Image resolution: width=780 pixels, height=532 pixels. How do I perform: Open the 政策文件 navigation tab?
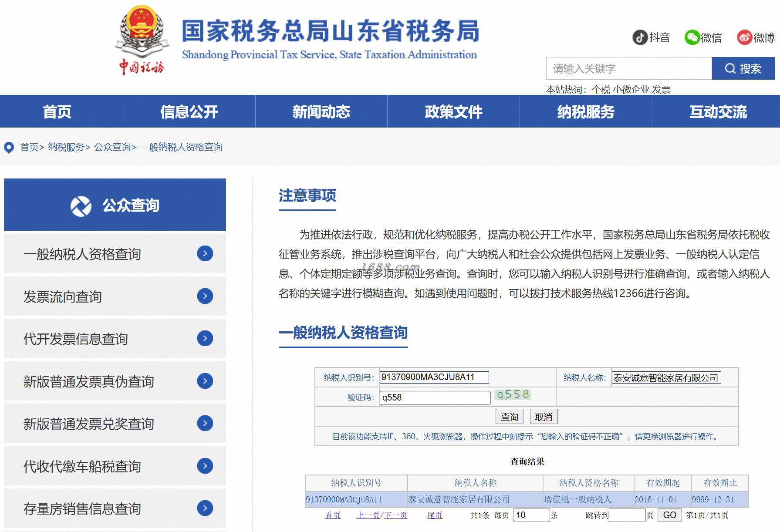pyautogui.click(x=453, y=111)
